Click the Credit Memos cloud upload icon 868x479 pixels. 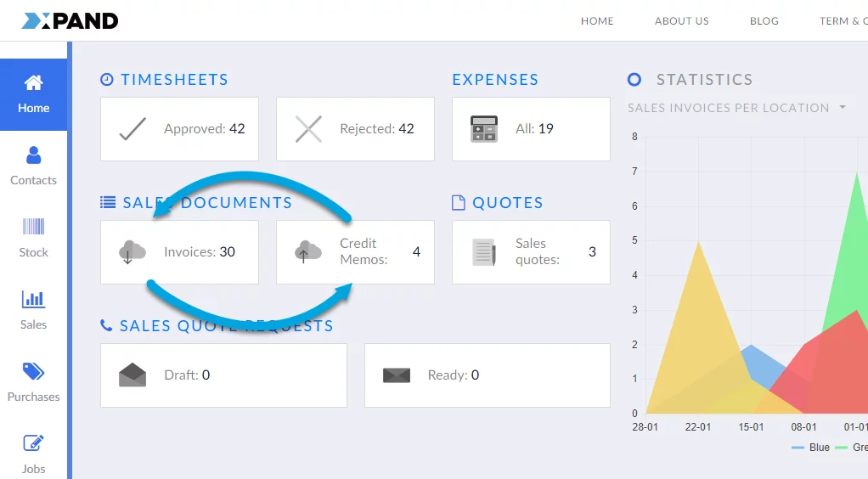point(307,252)
